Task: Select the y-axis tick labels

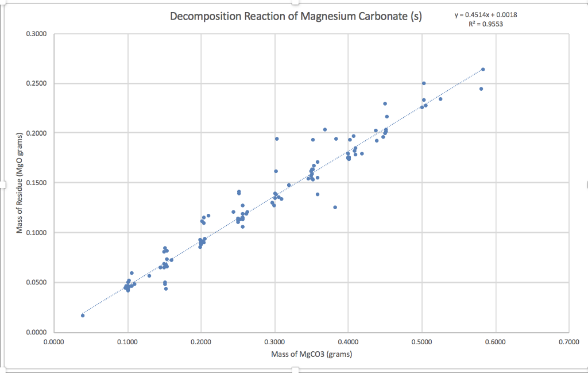Action: (x=41, y=183)
